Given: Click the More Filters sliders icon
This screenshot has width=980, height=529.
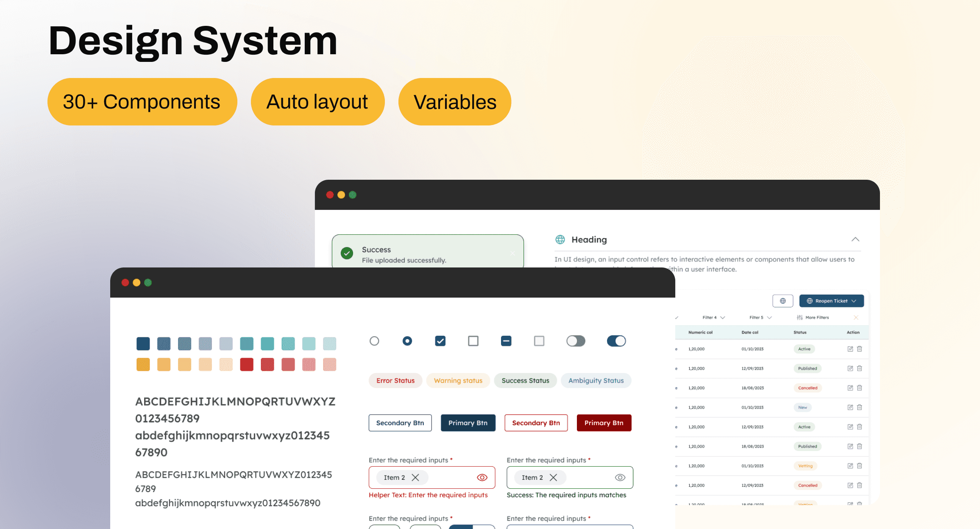Looking at the screenshot, I should [799, 317].
